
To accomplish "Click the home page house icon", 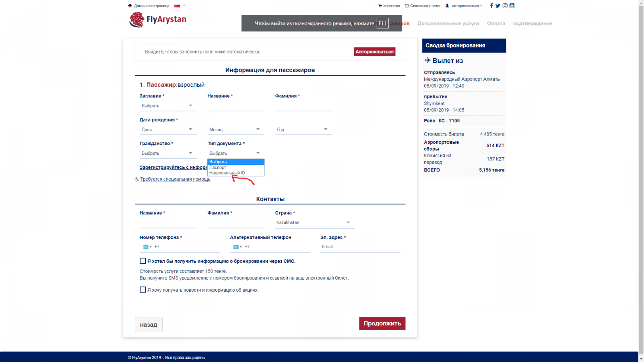I will point(130,6).
